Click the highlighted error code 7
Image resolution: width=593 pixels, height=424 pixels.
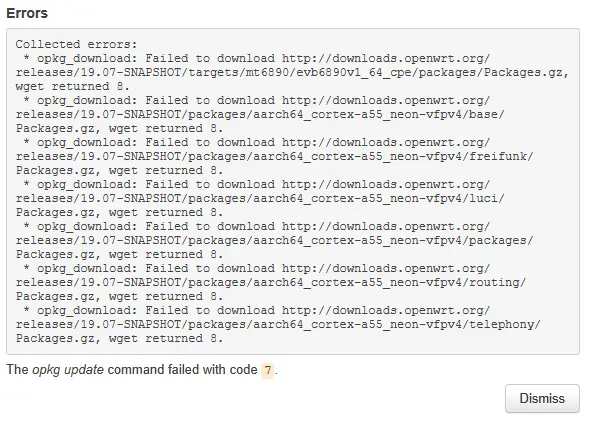[268, 370]
